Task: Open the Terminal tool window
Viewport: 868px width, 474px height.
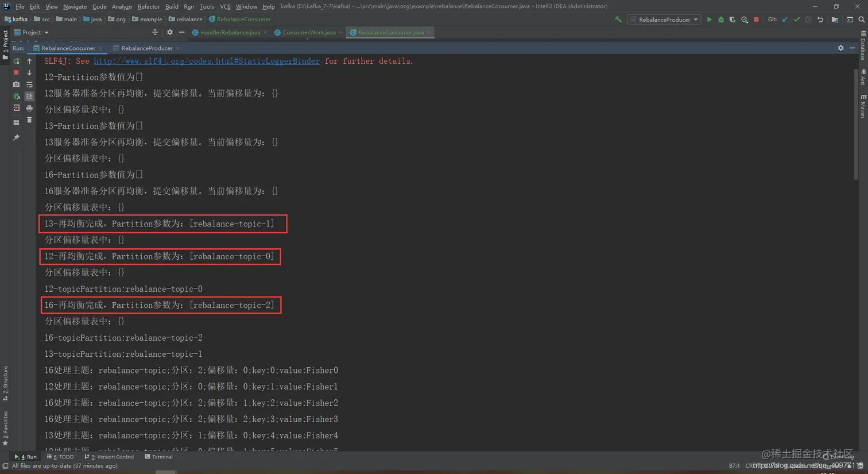Action: (x=159, y=457)
